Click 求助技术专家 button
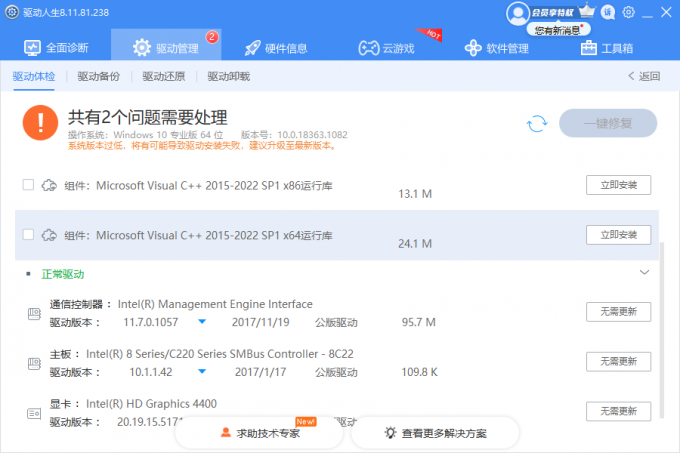The width and height of the screenshot is (680, 453). [x=259, y=433]
